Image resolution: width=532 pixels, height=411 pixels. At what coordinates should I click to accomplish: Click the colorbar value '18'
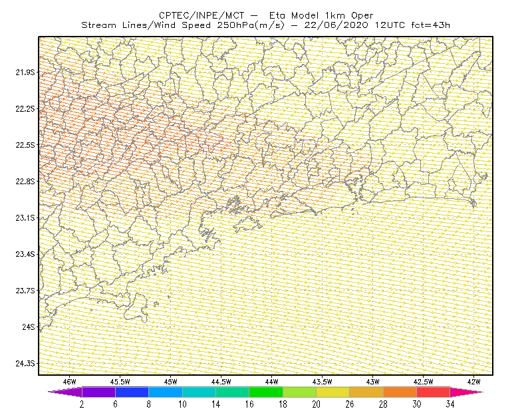pos(283,404)
